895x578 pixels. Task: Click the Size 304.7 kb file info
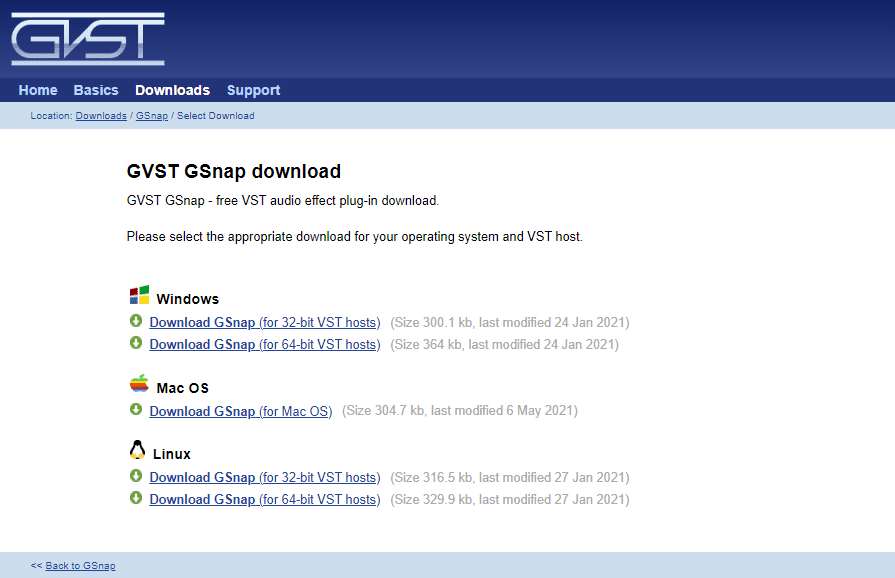460,411
